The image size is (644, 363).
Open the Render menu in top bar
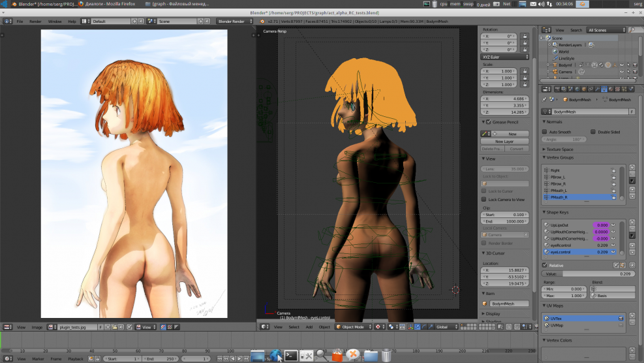coord(35,22)
